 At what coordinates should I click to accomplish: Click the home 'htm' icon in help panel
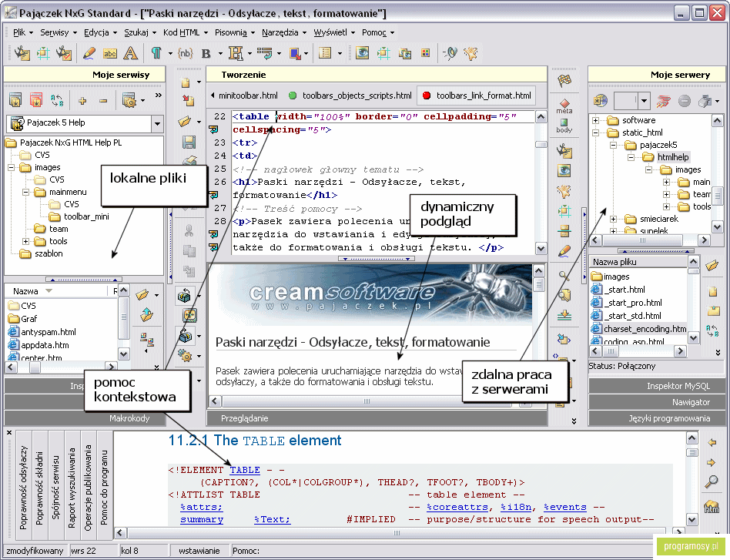[x=712, y=506]
